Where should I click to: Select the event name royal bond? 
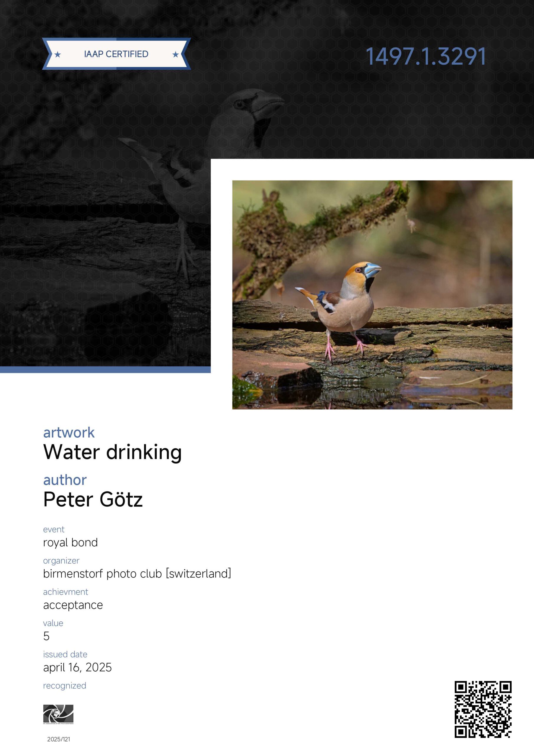pyautogui.click(x=71, y=542)
